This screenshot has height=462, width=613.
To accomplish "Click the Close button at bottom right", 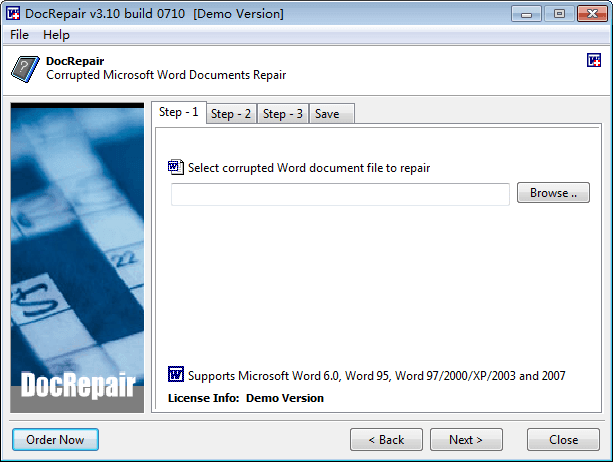I will coord(563,440).
